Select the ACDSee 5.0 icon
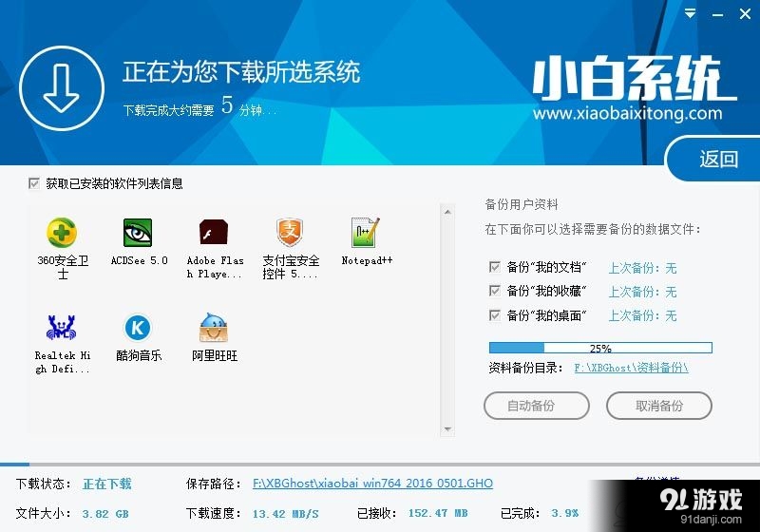Viewport: 760px width, 532px height. click(138, 233)
